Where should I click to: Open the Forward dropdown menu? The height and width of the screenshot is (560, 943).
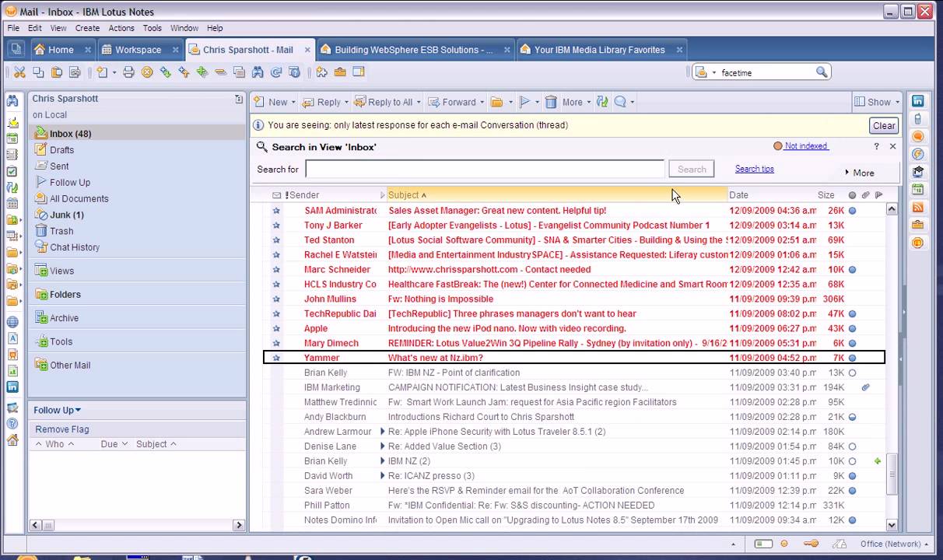tap(482, 102)
